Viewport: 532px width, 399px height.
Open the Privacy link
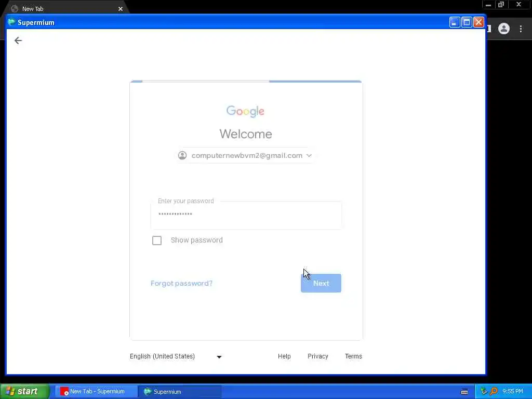(x=318, y=356)
